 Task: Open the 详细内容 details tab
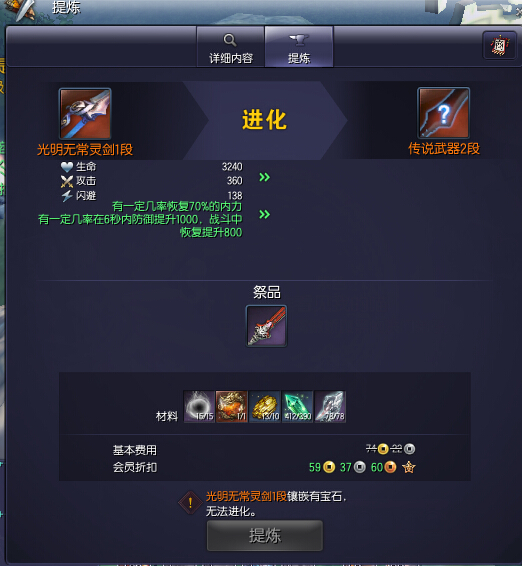point(230,47)
